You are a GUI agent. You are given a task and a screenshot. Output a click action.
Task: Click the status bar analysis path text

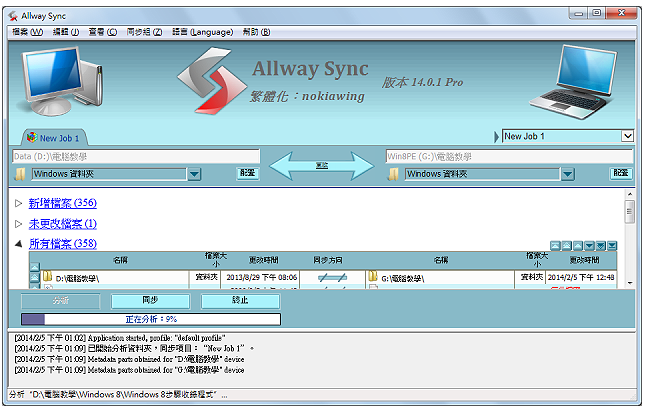tap(118, 395)
